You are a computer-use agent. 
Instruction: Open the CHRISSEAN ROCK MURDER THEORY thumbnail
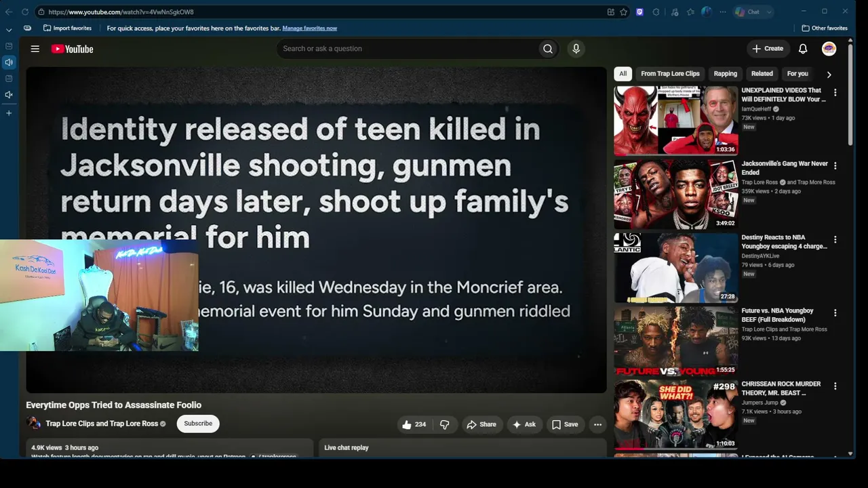(675, 414)
